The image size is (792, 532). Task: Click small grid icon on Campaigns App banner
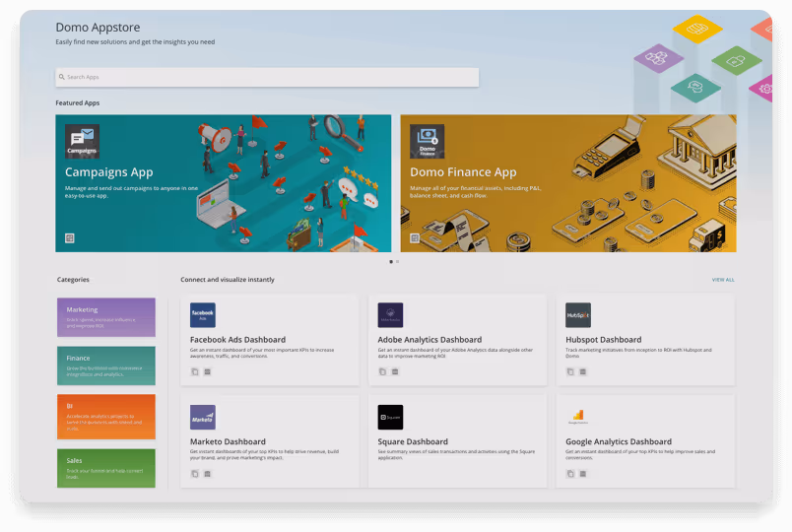(x=70, y=238)
